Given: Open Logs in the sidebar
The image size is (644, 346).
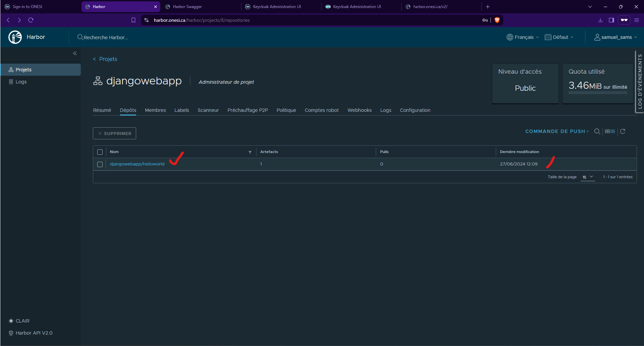Looking at the screenshot, I should [x=41, y=82].
